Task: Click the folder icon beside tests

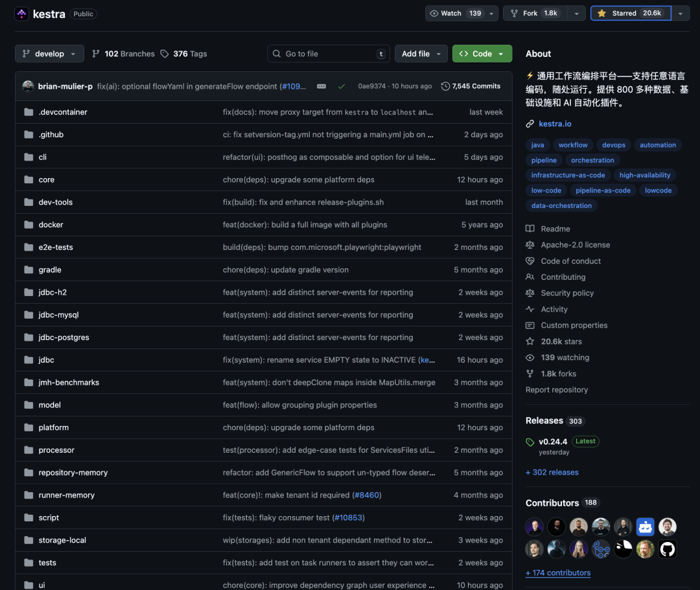Action: [x=29, y=563]
